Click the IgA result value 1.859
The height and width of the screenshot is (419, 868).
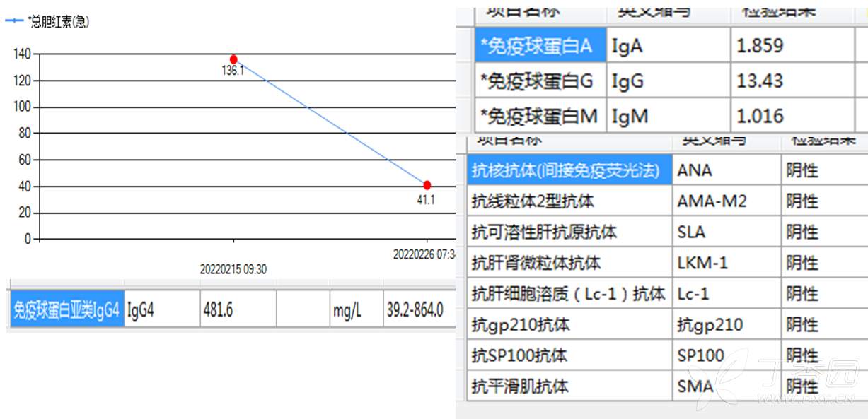coord(760,46)
